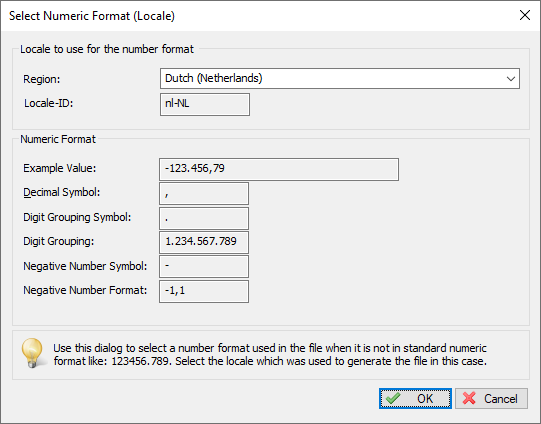Confirm with the OK button
This screenshot has height=424, width=541.
click(x=415, y=399)
